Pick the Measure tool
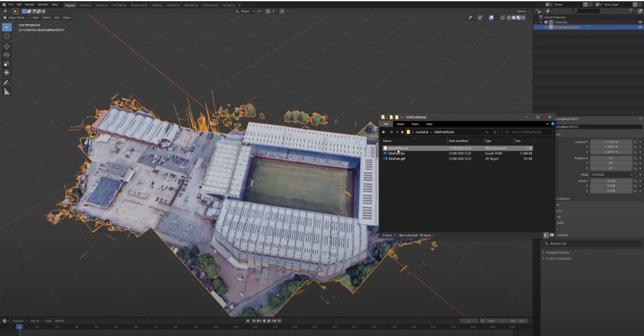The image size is (644, 336). 7,92
